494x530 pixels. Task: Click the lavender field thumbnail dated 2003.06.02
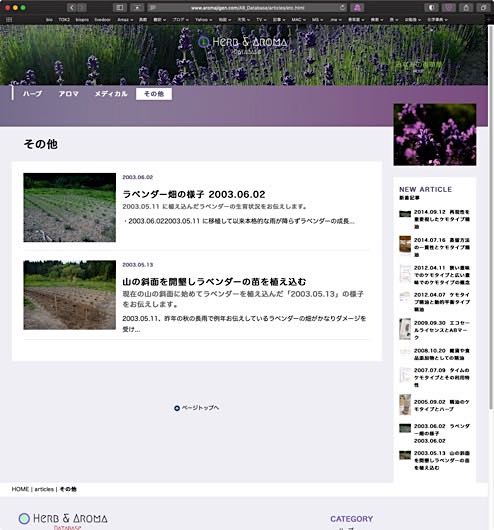(70, 208)
